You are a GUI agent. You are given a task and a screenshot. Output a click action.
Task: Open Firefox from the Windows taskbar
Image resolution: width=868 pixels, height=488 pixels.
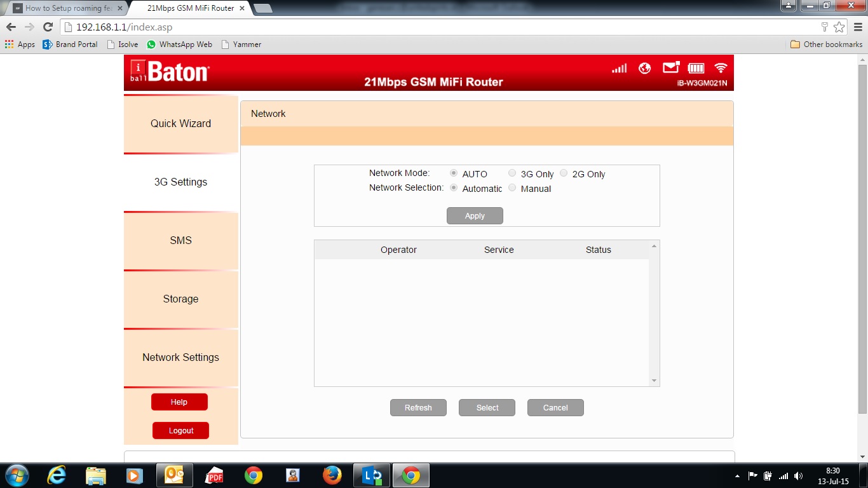click(x=332, y=475)
